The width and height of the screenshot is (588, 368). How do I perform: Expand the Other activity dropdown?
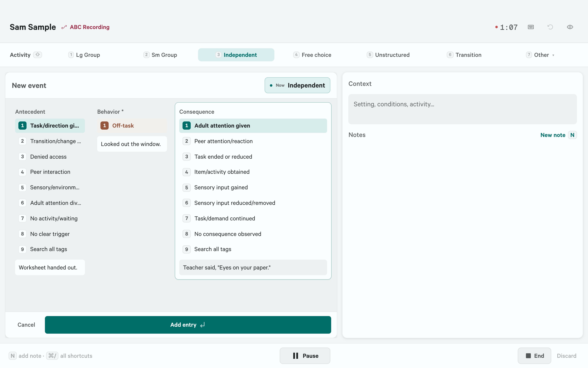[540, 55]
